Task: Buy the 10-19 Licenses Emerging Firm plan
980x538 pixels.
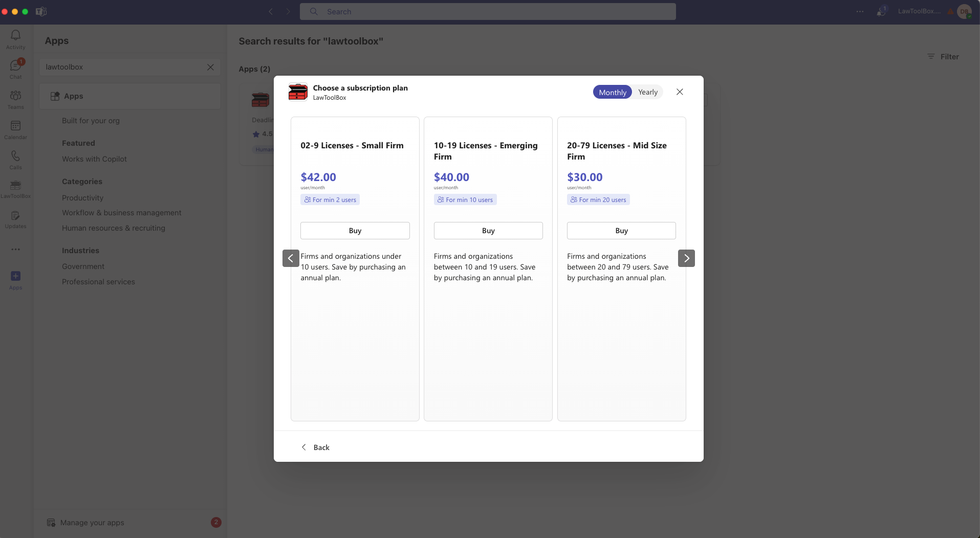Action: (x=488, y=231)
